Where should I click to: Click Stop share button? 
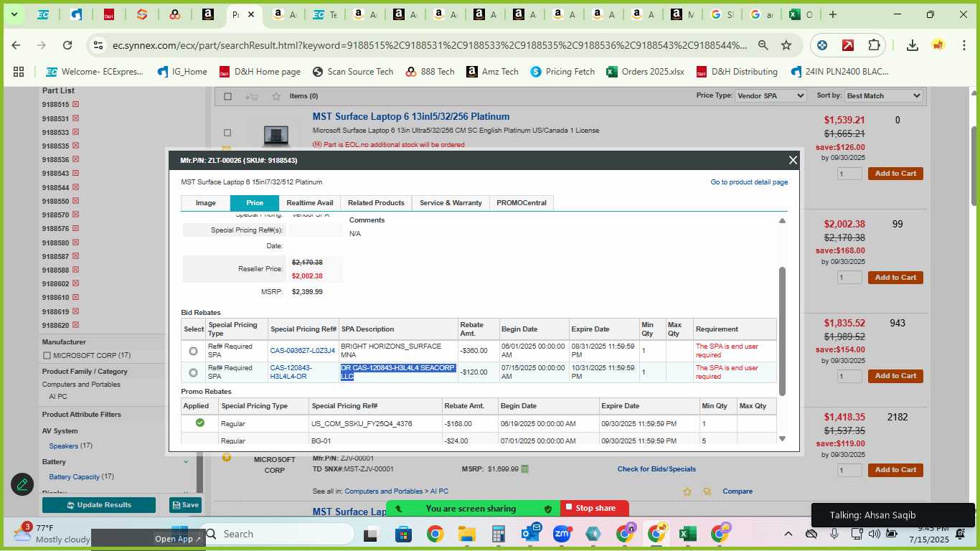[x=594, y=508]
